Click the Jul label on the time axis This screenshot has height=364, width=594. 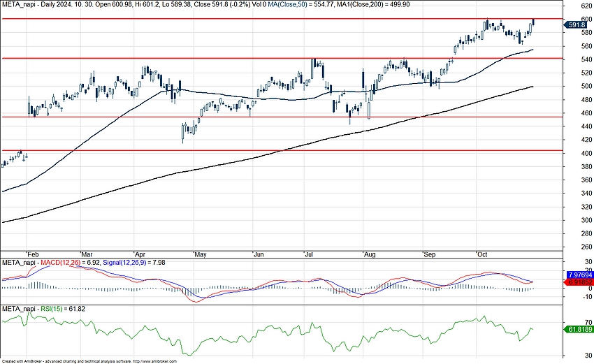tap(309, 254)
